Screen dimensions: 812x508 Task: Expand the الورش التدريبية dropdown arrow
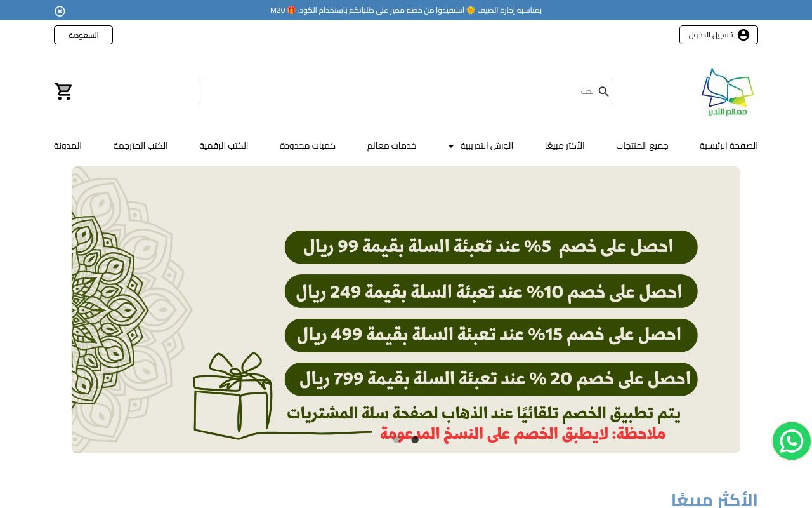451,146
